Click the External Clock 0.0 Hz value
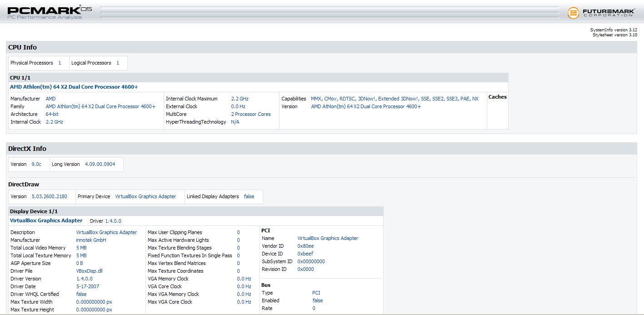Screen dimensions: 644x315 coord(238,106)
